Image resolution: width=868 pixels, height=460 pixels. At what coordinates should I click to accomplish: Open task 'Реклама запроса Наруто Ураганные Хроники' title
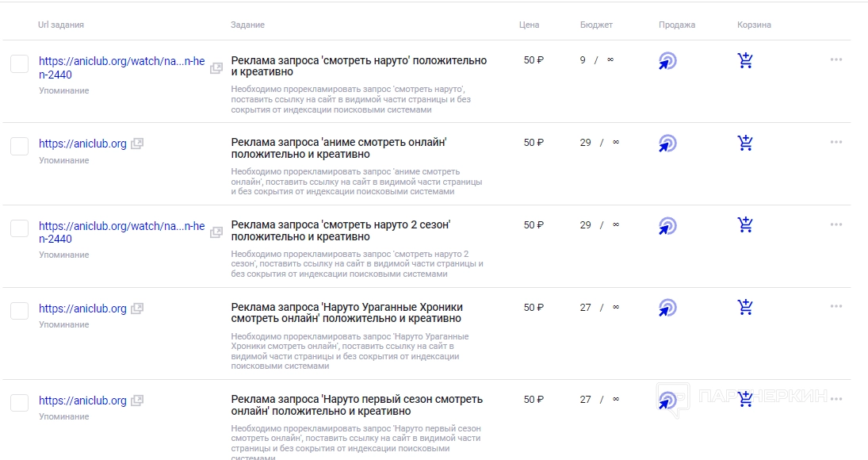pyautogui.click(x=346, y=312)
